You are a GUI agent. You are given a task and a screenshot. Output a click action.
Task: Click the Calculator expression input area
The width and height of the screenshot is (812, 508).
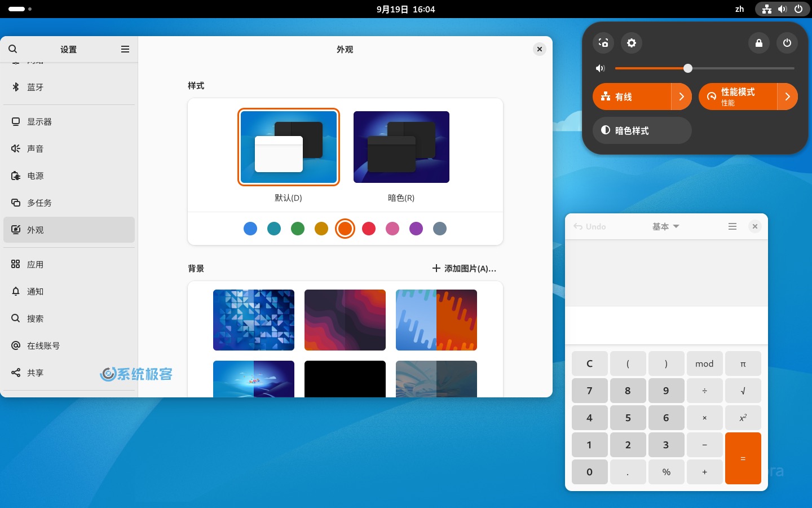point(667,325)
